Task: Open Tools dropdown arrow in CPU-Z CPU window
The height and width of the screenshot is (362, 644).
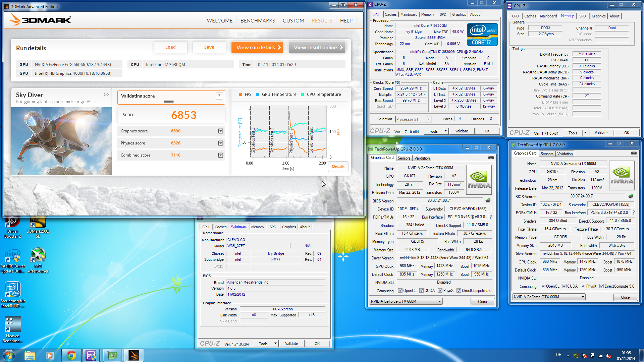Action: [446, 131]
